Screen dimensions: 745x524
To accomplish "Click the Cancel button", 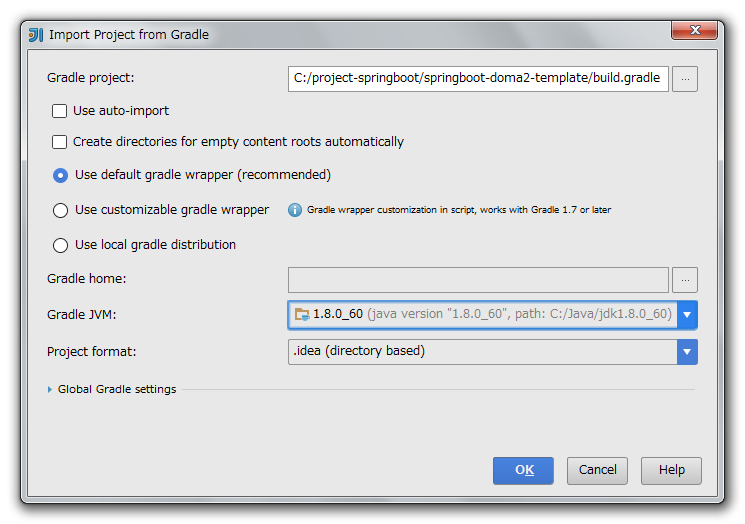I will 597,471.
